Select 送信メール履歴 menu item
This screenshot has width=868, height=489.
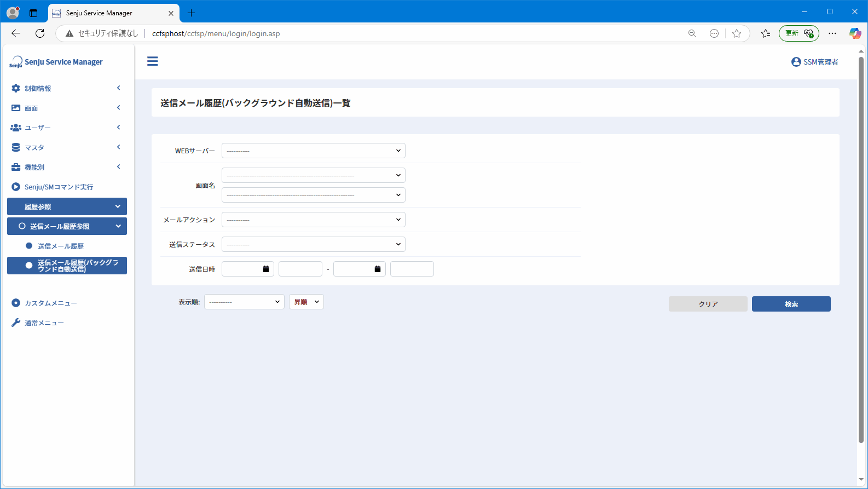pos(61,246)
